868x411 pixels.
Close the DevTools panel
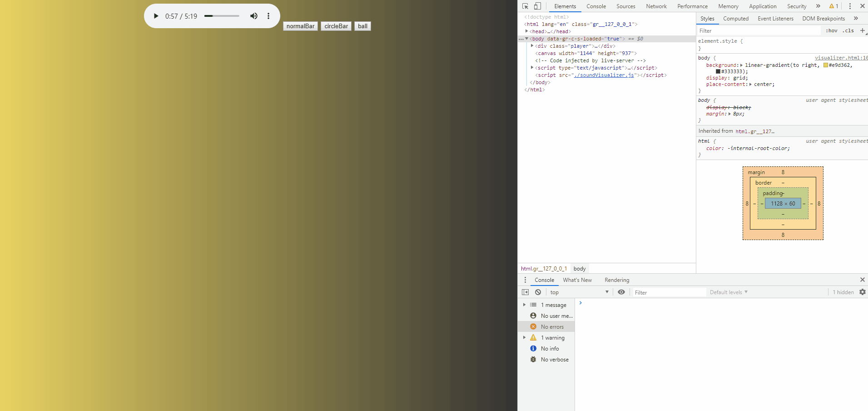coord(862,6)
